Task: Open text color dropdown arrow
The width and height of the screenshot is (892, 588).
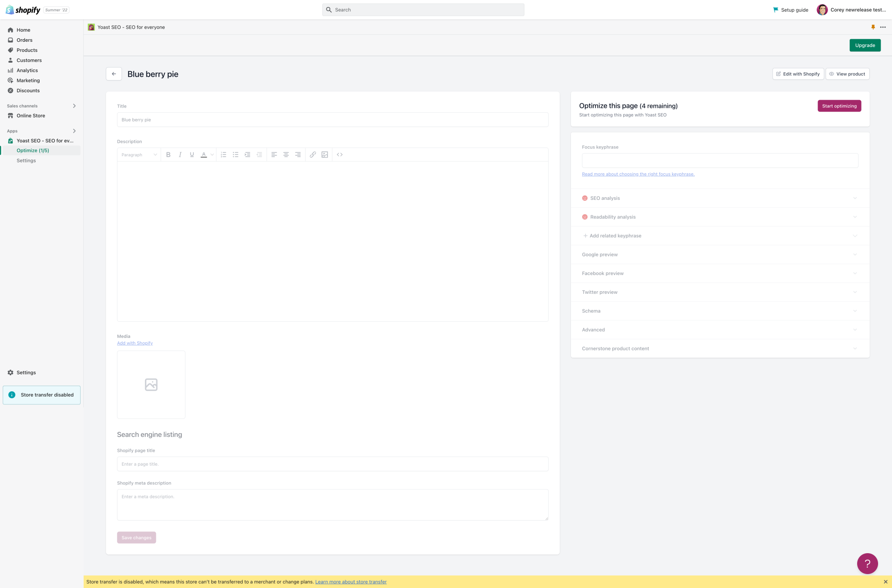Action: coord(212,155)
